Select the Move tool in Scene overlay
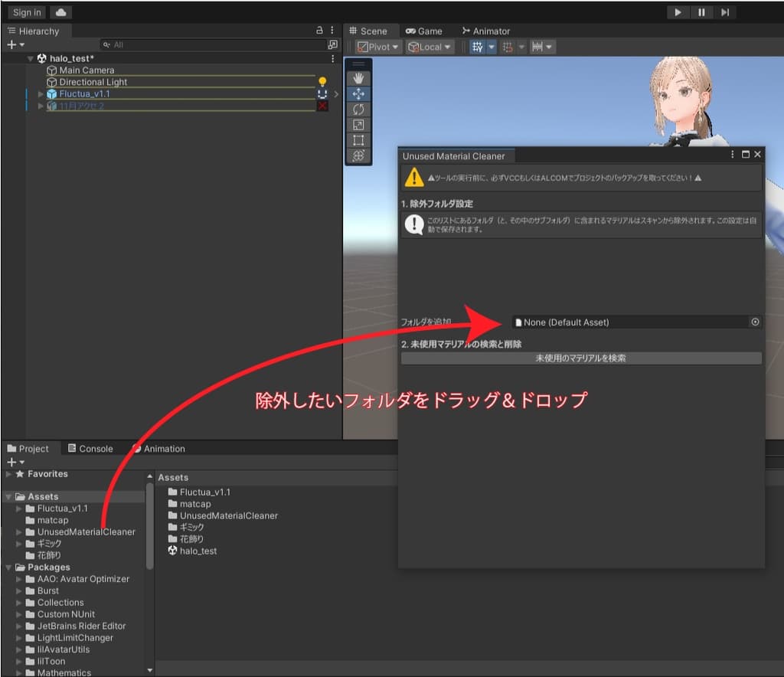The width and height of the screenshot is (784, 677). 358,93
